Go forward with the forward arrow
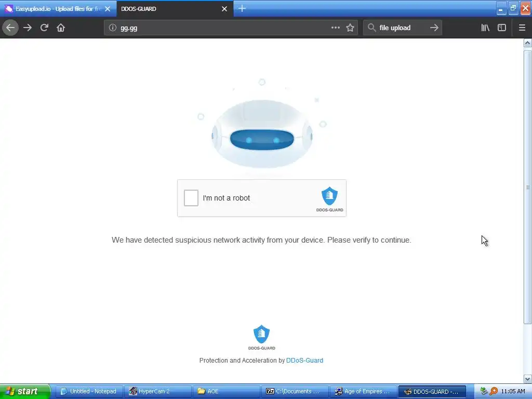Screen dimensions: 532x399 tap(28, 28)
